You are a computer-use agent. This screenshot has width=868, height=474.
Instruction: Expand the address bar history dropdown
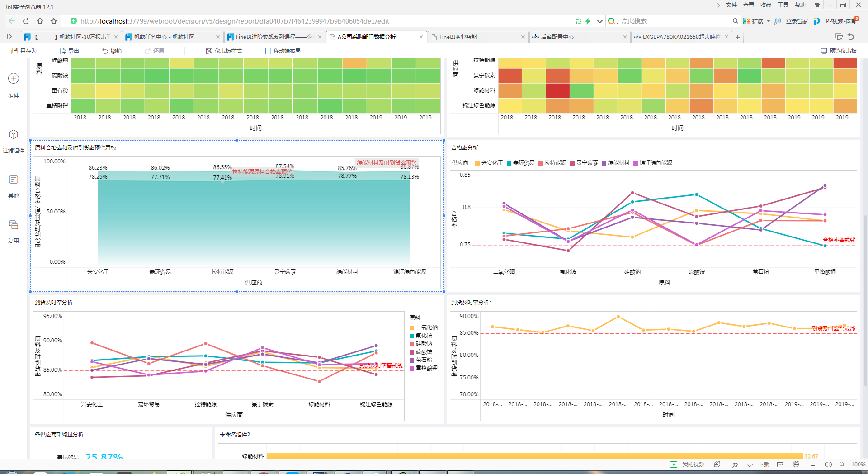[x=600, y=21]
